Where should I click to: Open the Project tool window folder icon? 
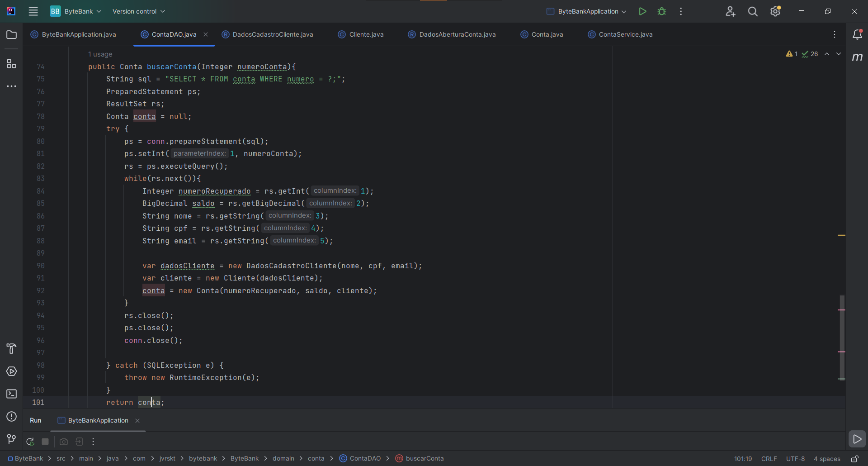click(12, 35)
